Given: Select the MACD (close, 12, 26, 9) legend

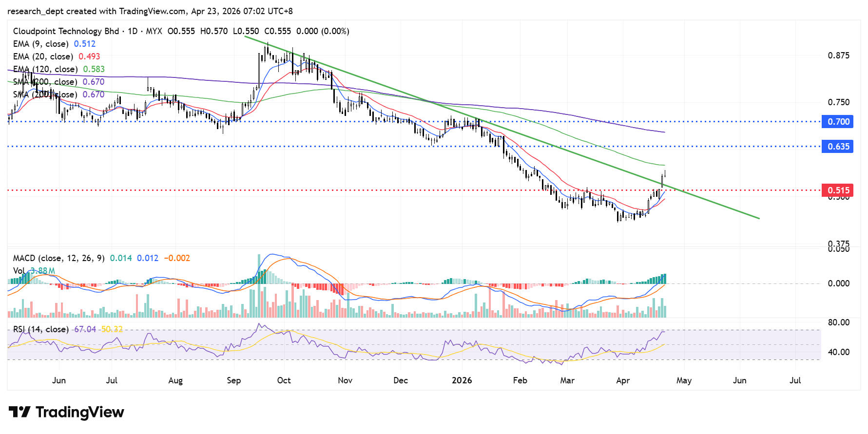Looking at the screenshot, I should point(58,258).
